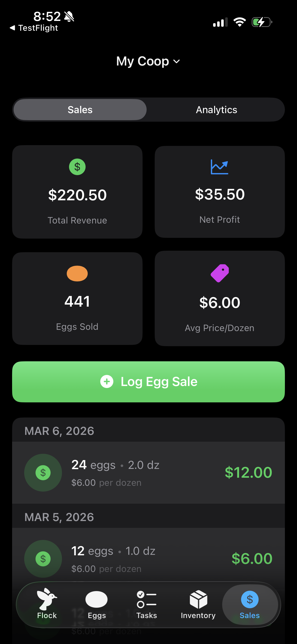Viewport: 297px width, 644px height.
Task: Open the My Coop coop selector title
Action: (143, 61)
